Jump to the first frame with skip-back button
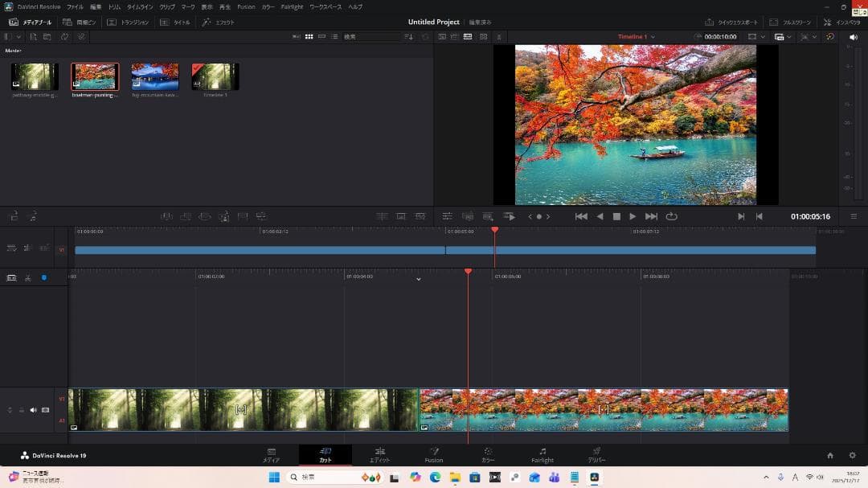This screenshot has height=488, width=868. [581, 216]
